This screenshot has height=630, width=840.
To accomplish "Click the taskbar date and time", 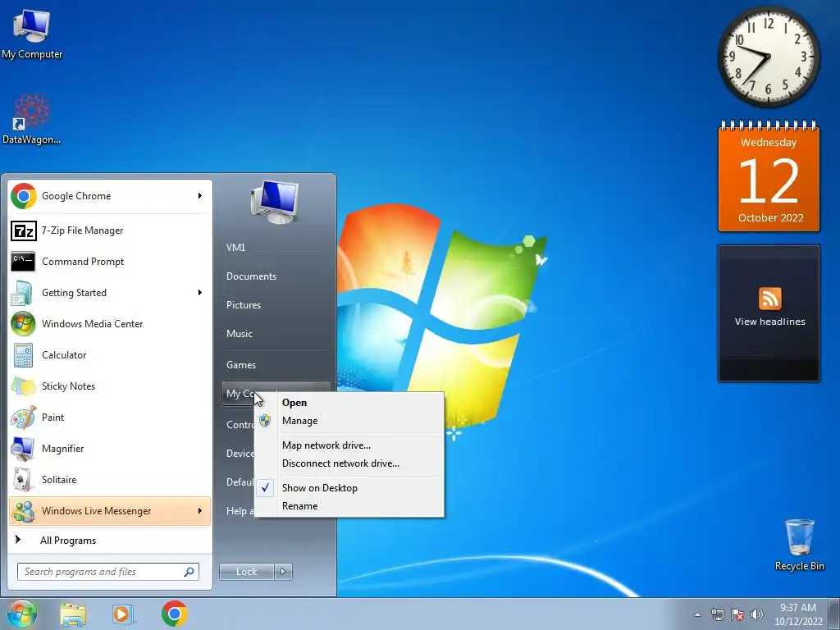I will (798, 614).
